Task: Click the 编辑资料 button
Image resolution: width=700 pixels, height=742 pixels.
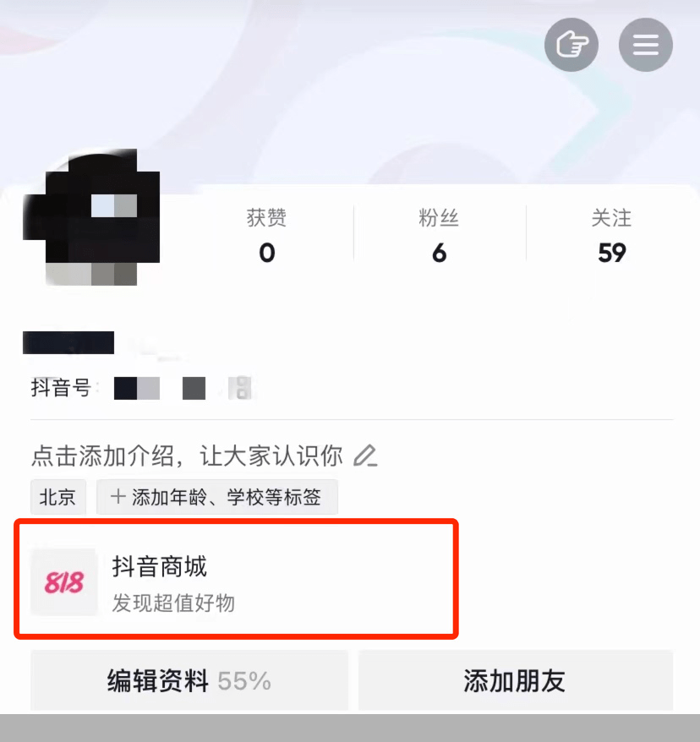Action: (x=189, y=680)
